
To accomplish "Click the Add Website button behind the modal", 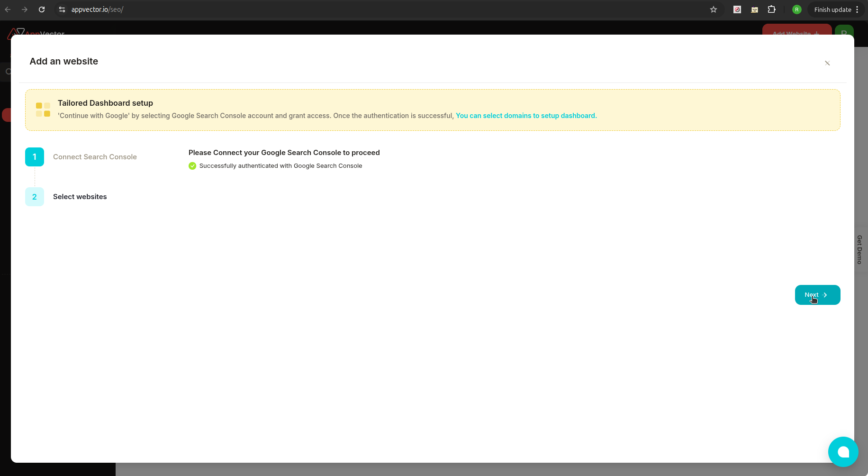I will click(x=796, y=34).
